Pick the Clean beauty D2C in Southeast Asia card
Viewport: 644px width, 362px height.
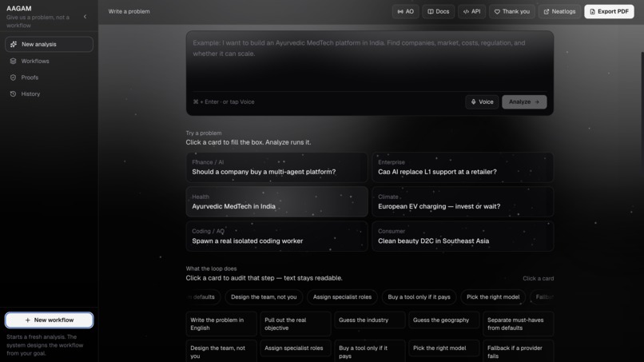tap(463, 237)
